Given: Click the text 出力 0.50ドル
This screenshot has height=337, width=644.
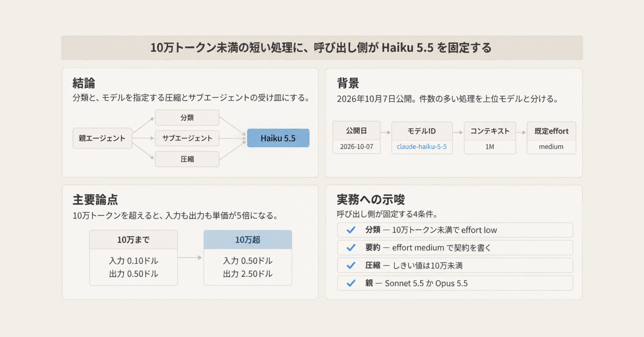Looking at the screenshot, I should (x=133, y=274).
